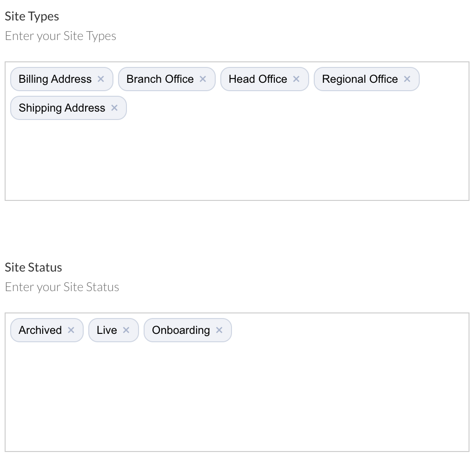This screenshot has width=476, height=465.
Task: Select the Archived status chip
Action: click(x=40, y=330)
